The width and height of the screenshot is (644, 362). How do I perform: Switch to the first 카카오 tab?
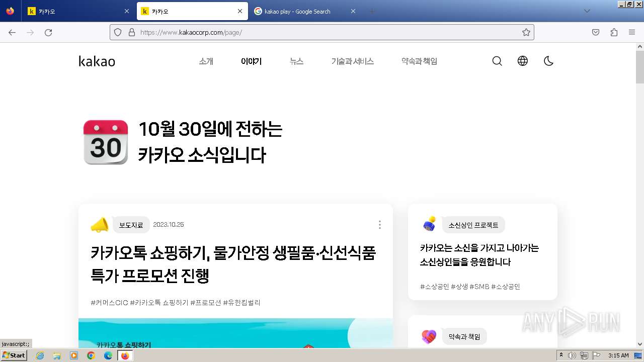[78, 11]
